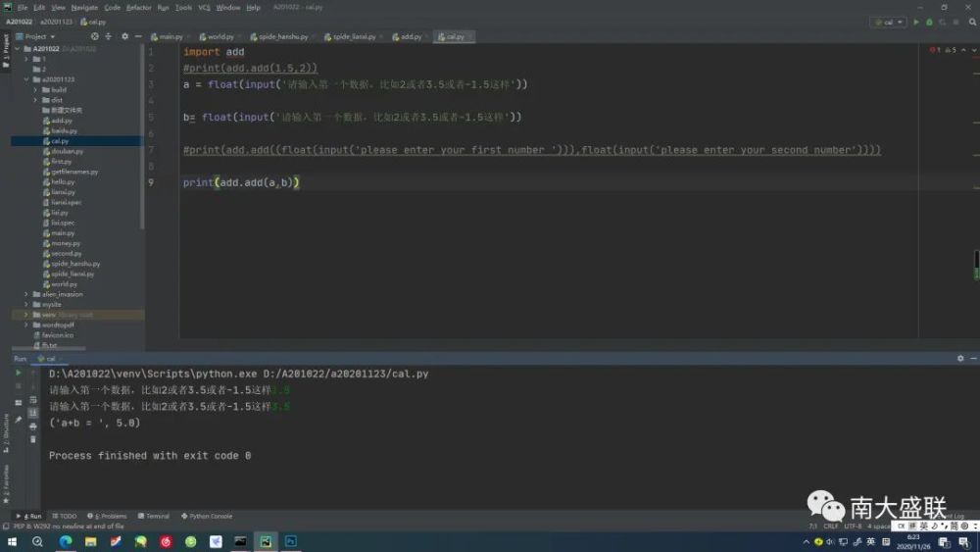Click the locate-file target icon in Project panel
Viewport: 980px width, 552px height.
95,36
